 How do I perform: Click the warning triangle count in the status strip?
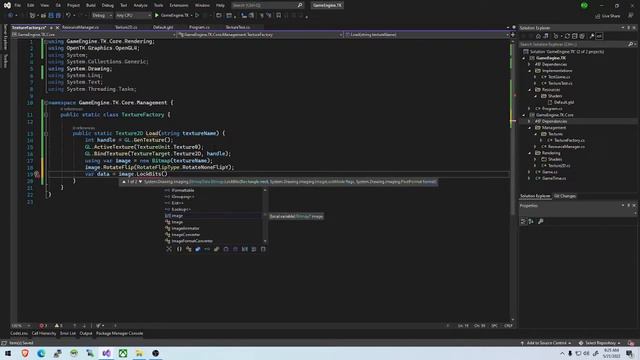(57, 326)
